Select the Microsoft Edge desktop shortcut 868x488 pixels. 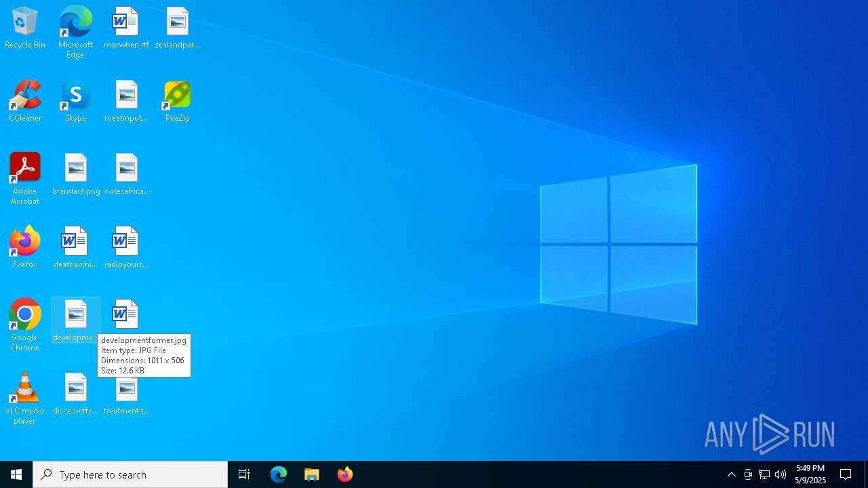coord(75,33)
